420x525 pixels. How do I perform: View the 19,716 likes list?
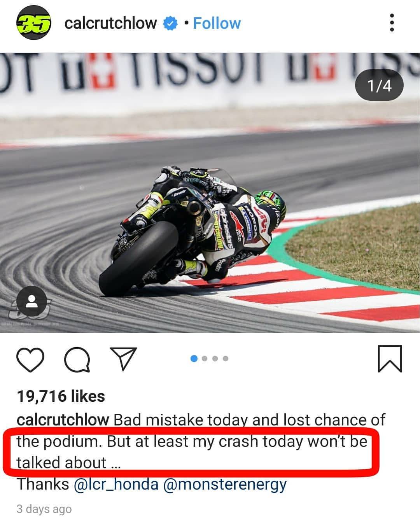click(61, 396)
